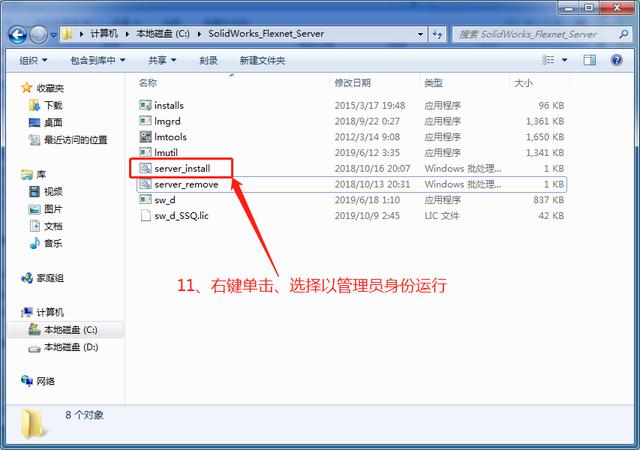
Task: Open the 包含到库中 menu
Action: (x=98, y=60)
